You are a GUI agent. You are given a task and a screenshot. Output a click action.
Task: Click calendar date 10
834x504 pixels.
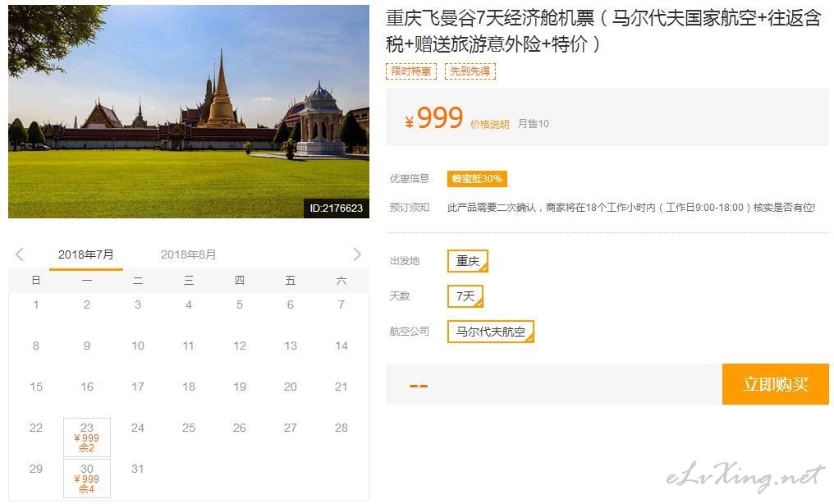click(x=138, y=346)
